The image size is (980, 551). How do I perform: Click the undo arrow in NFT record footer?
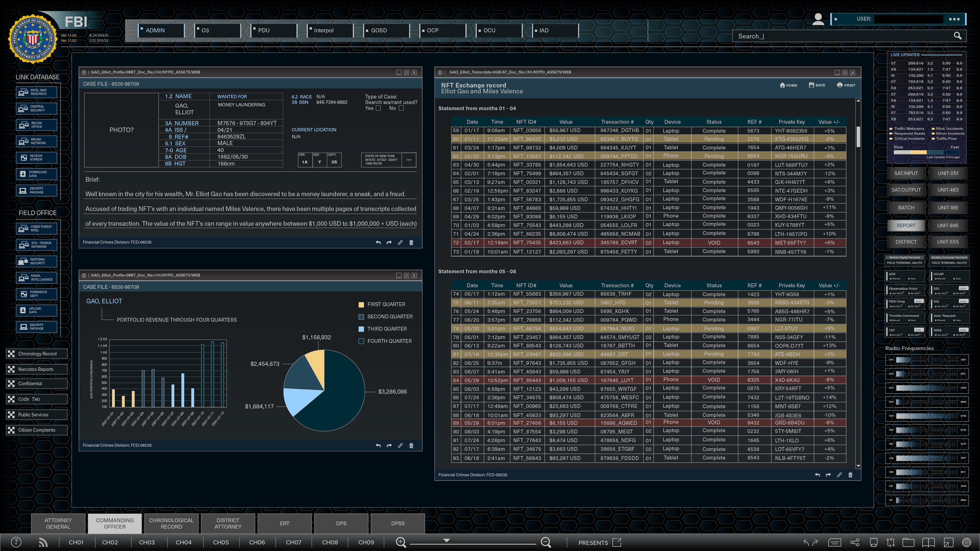(817, 475)
